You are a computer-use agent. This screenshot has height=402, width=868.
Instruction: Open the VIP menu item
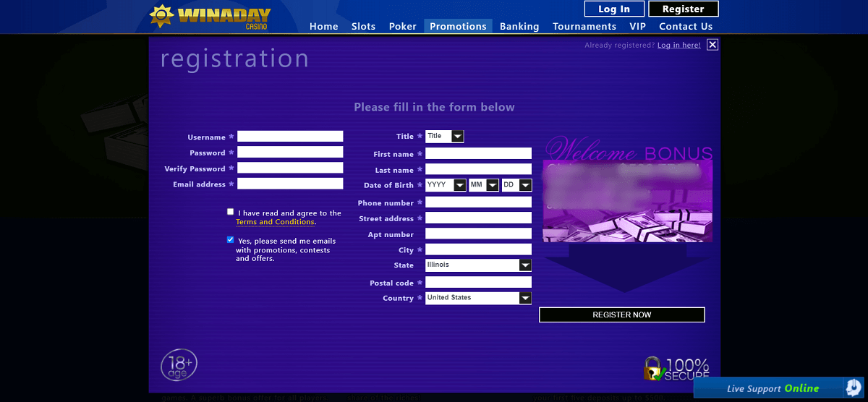pos(637,26)
